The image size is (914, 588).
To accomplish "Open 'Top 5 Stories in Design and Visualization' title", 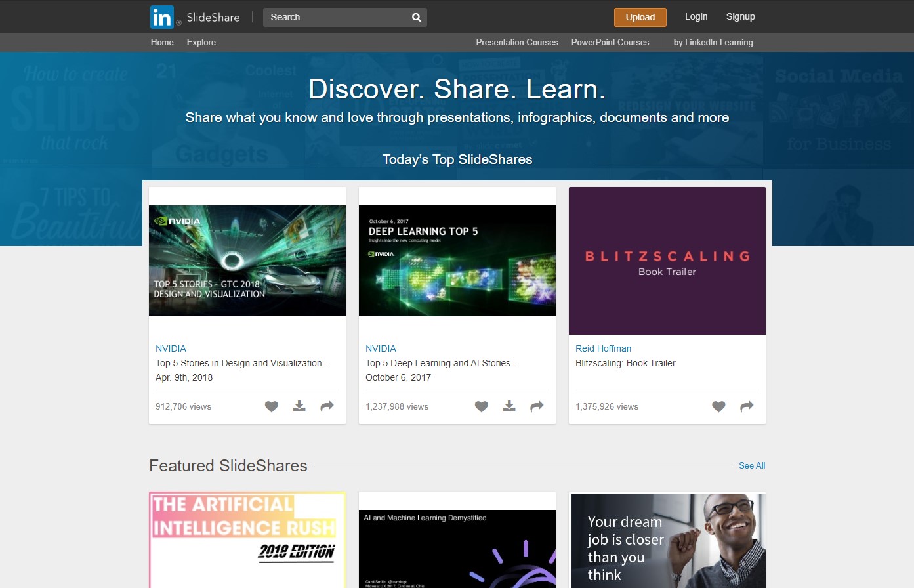I will [241, 370].
